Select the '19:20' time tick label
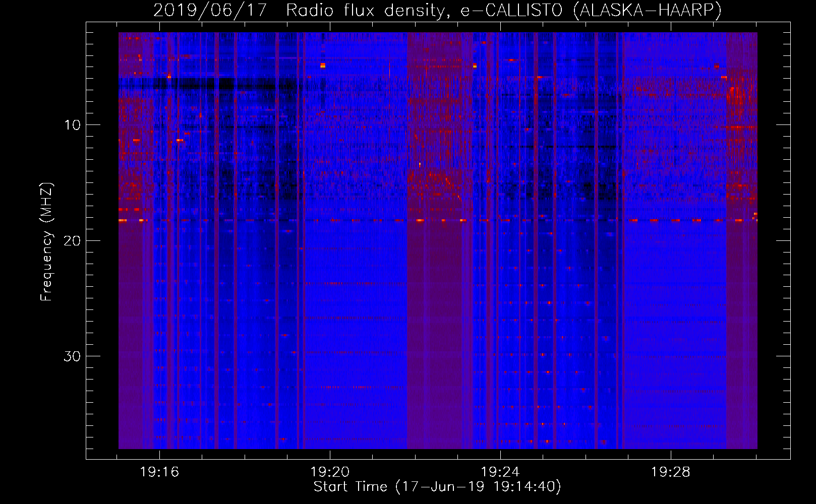This screenshot has width=816, height=504. pyautogui.click(x=330, y=472)
